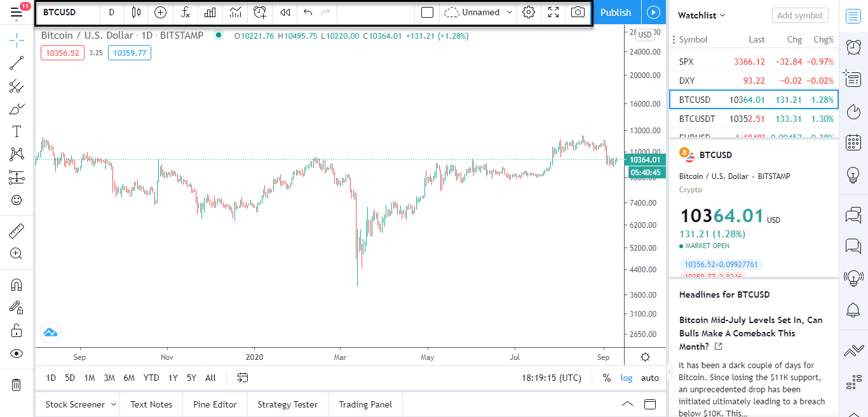Toggle the percent scale
The height and width of the screenshot is (417, 868).
pos(607,378)
